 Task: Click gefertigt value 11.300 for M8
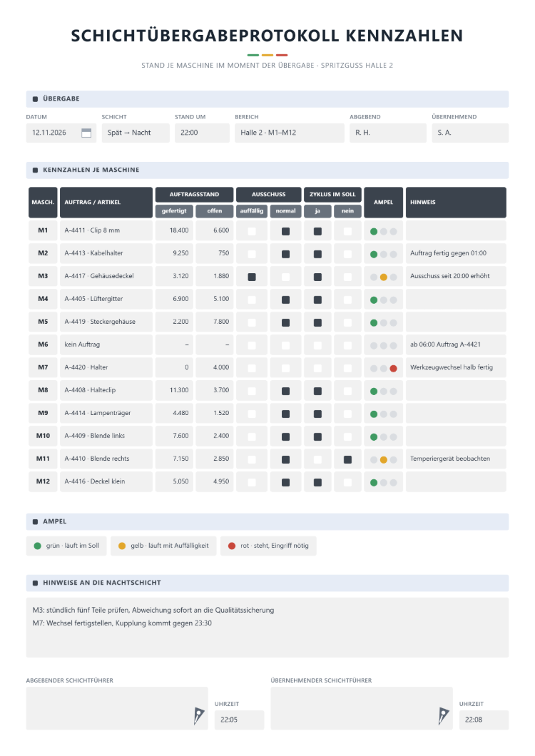point(174,390)
